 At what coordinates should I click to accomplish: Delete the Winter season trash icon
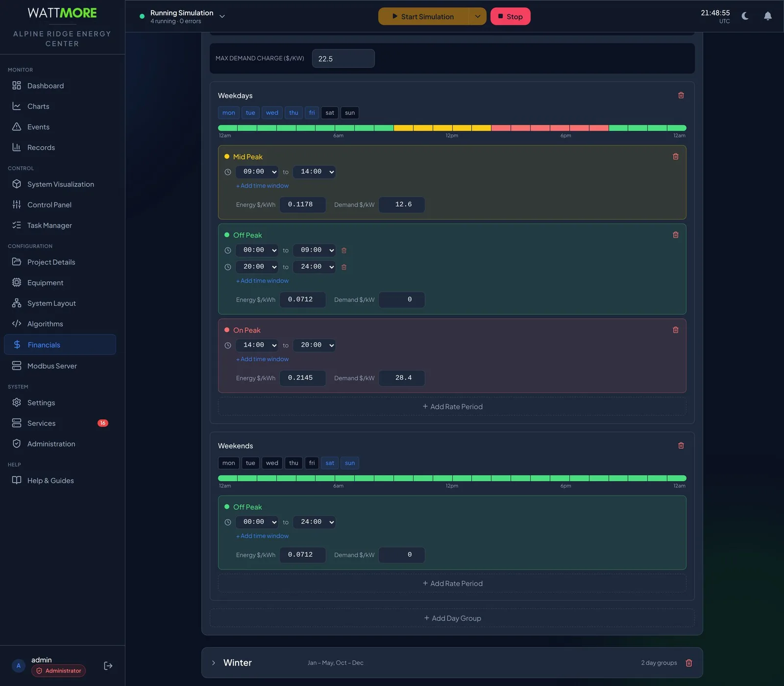coord(689,662)
